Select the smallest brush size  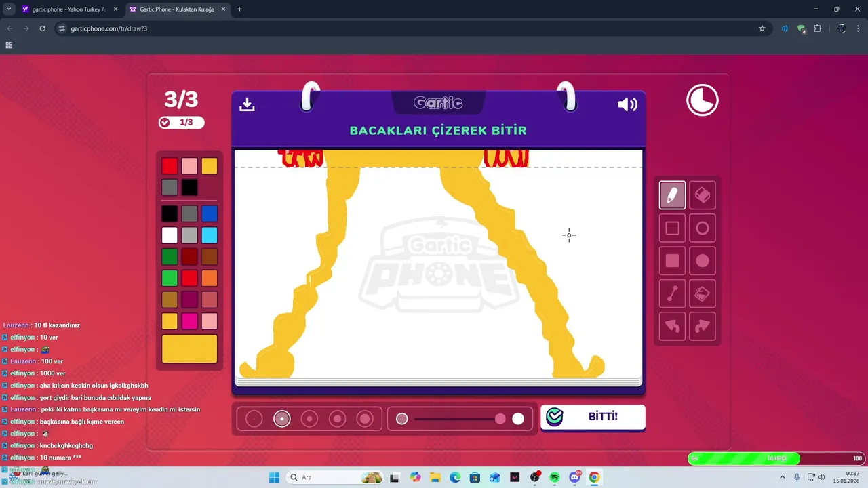[254, 419]
